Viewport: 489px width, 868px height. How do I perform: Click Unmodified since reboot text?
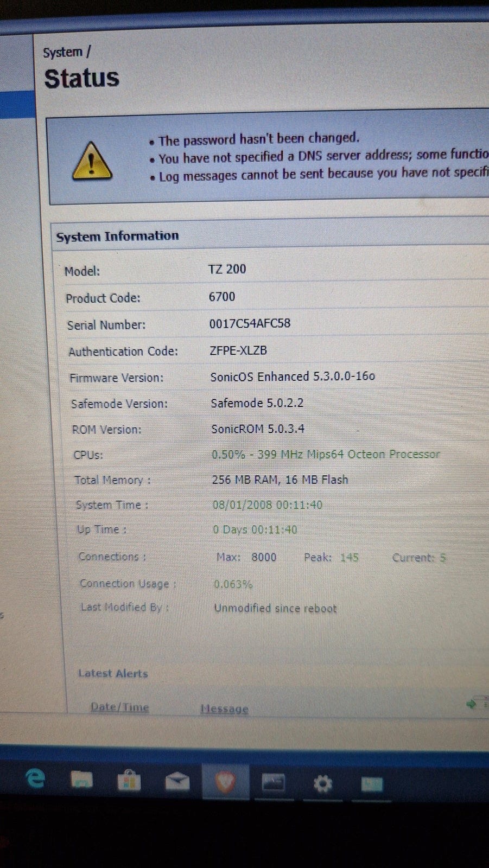click(275, 608)
